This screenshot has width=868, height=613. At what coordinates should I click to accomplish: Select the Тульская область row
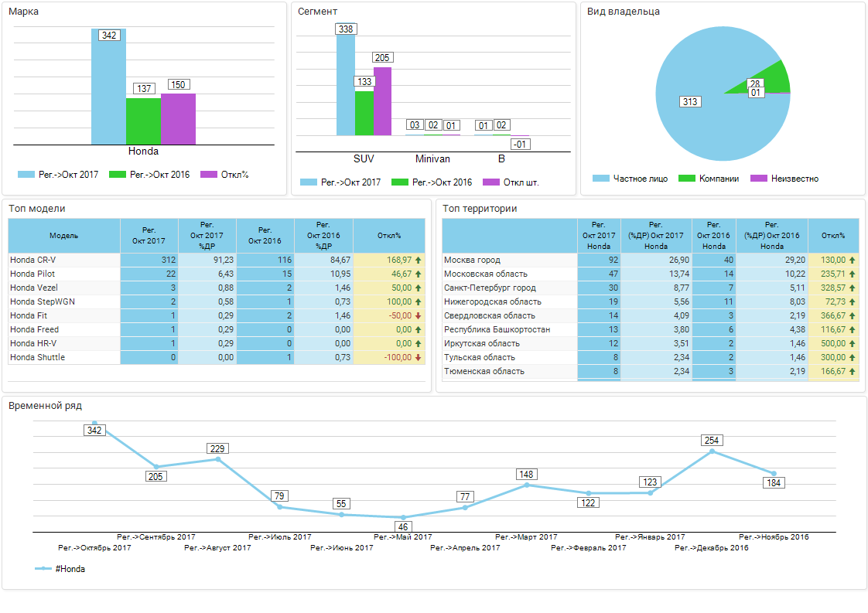point(651,357)
